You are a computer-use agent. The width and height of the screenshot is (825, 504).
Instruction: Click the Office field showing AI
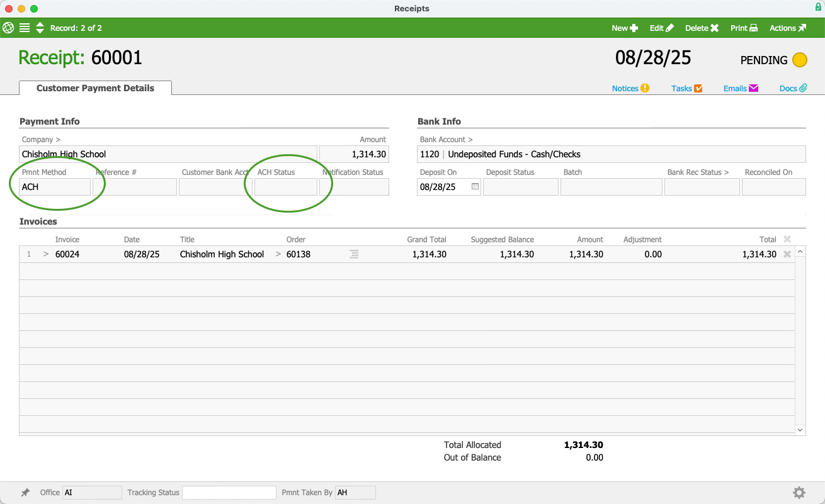[92, 493]
